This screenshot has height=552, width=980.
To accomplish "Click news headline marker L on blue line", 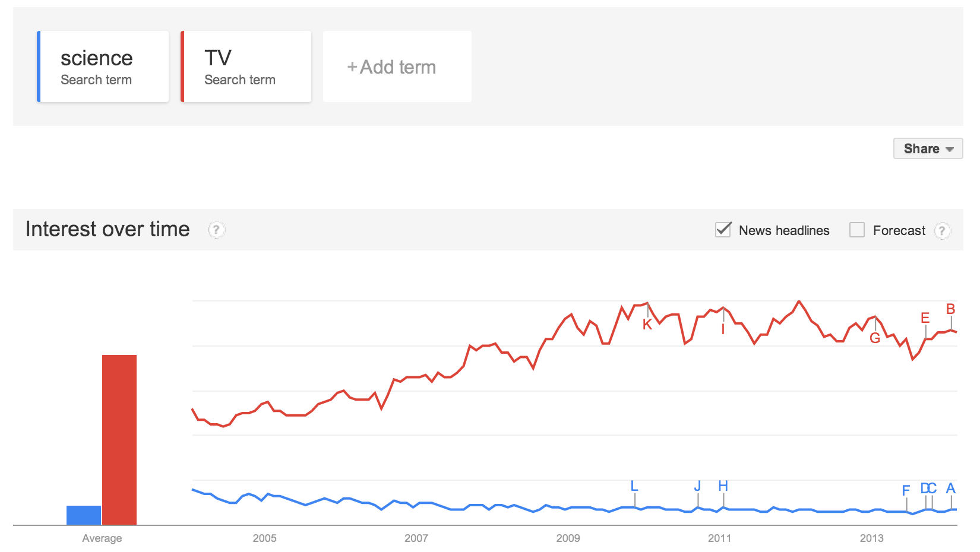I will click(634, 487).
